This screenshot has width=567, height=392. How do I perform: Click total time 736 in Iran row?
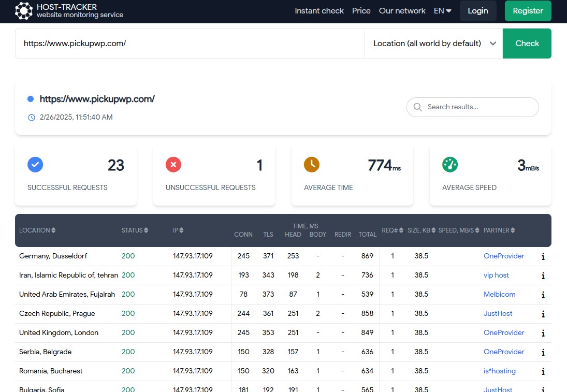click(367, 275)
